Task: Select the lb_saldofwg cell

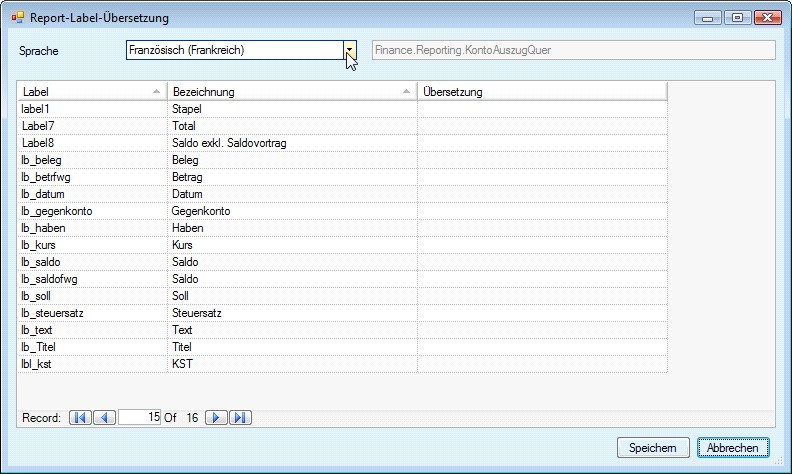Action: click(x=92, y=279)
